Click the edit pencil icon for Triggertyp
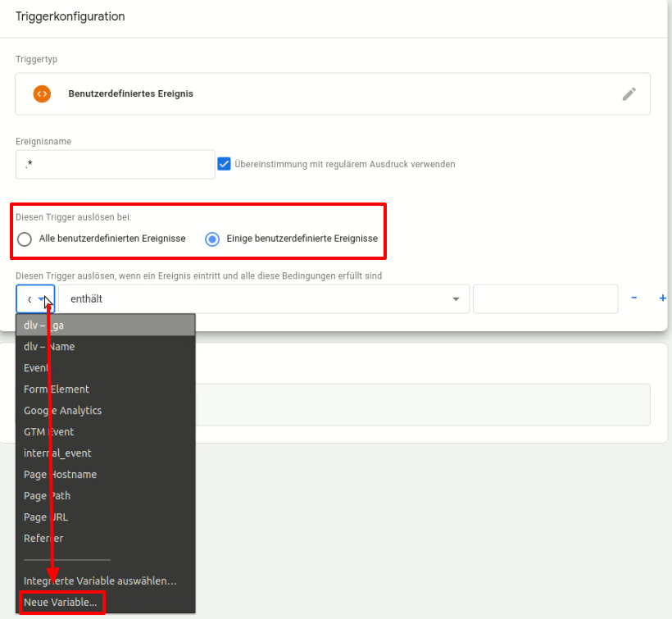 [629, 93]
